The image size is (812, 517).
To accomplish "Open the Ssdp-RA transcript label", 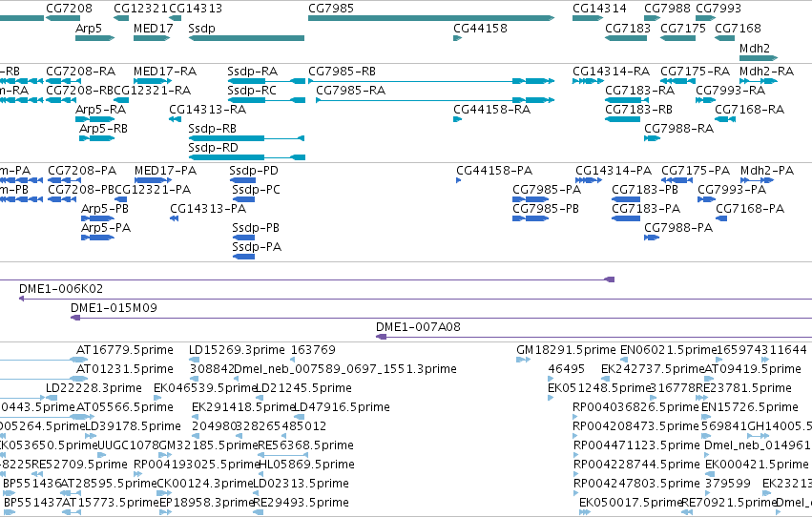I will point(252,71).
